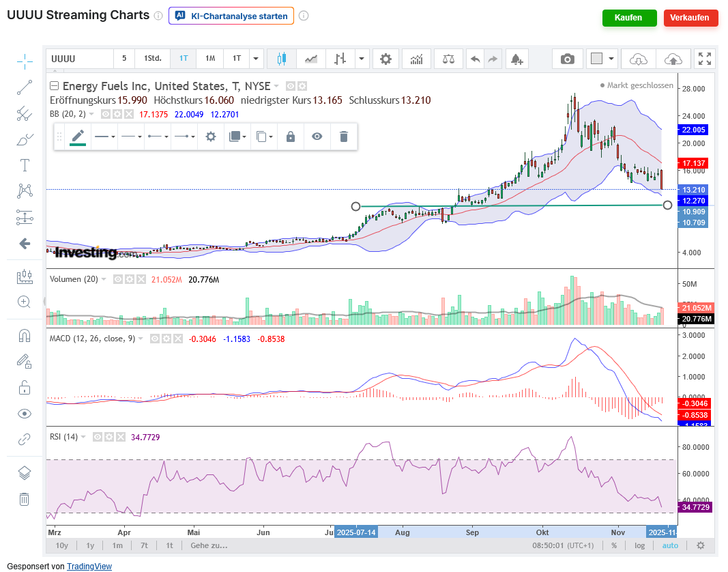The height and width of the screenshot is (572, 728).
Task: Click the green Kaufen button
Action: tap(629, 18)
